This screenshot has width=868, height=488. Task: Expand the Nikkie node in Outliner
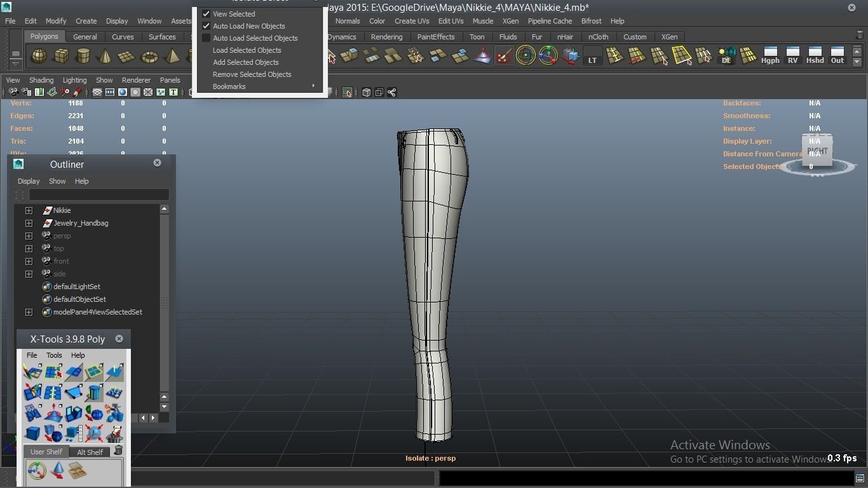point(29,210)
